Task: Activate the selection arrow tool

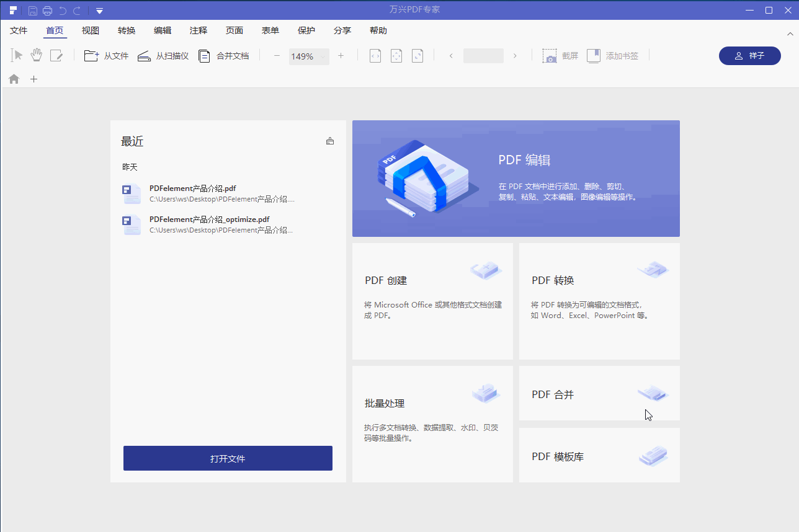Action: point(16,55)
